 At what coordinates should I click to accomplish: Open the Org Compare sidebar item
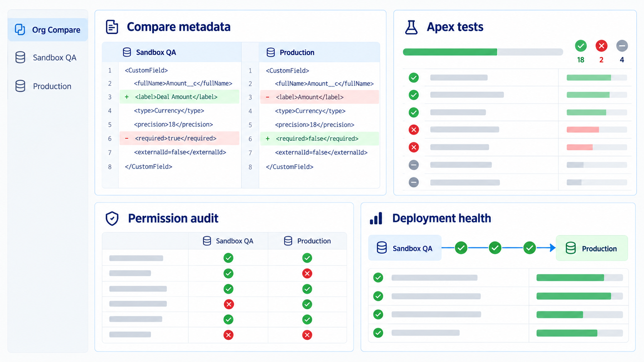click(x=48, y=30)
